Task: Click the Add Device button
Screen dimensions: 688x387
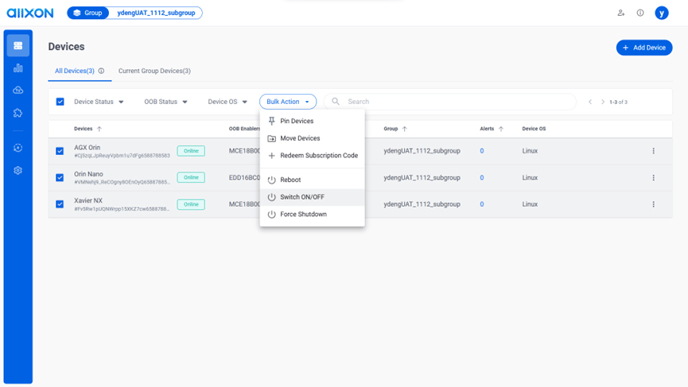Action: [644, 47]
